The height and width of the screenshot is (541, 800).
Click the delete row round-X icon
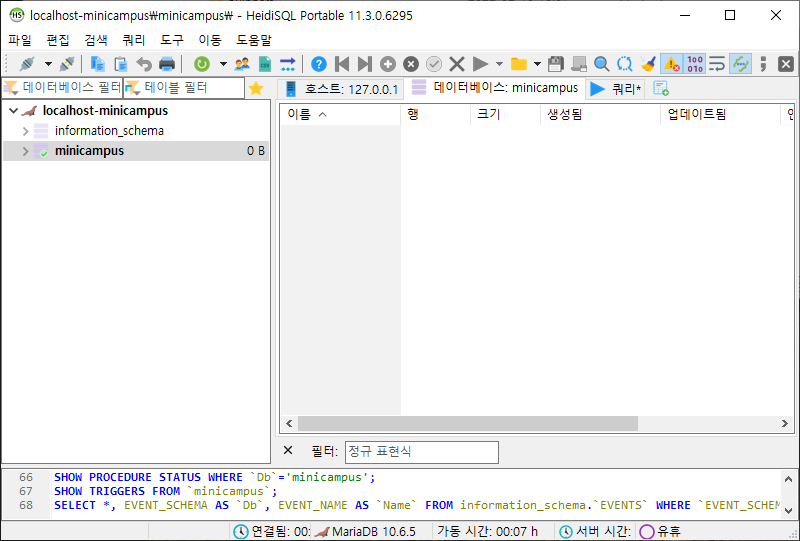pyautogui.click(x=411, y=64)
